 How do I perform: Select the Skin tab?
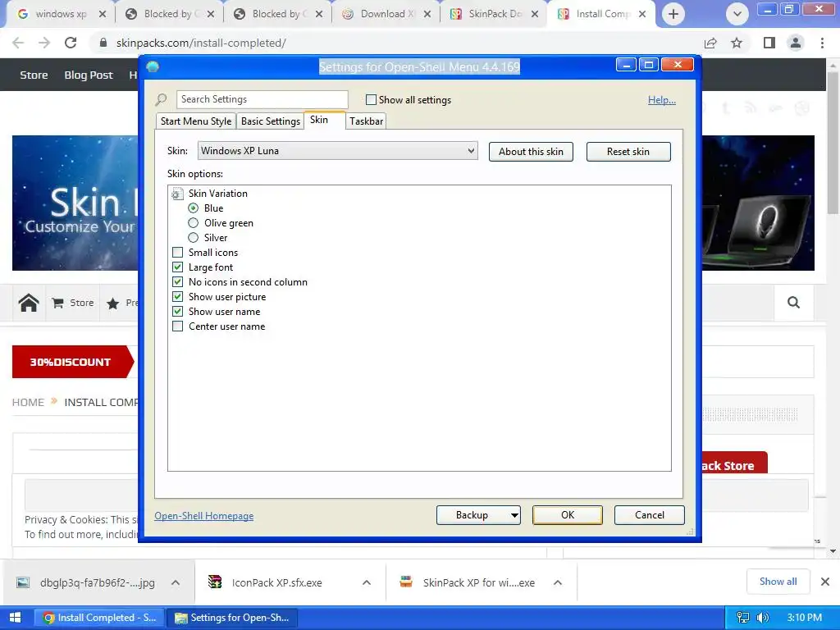click(x=325, y=120)
